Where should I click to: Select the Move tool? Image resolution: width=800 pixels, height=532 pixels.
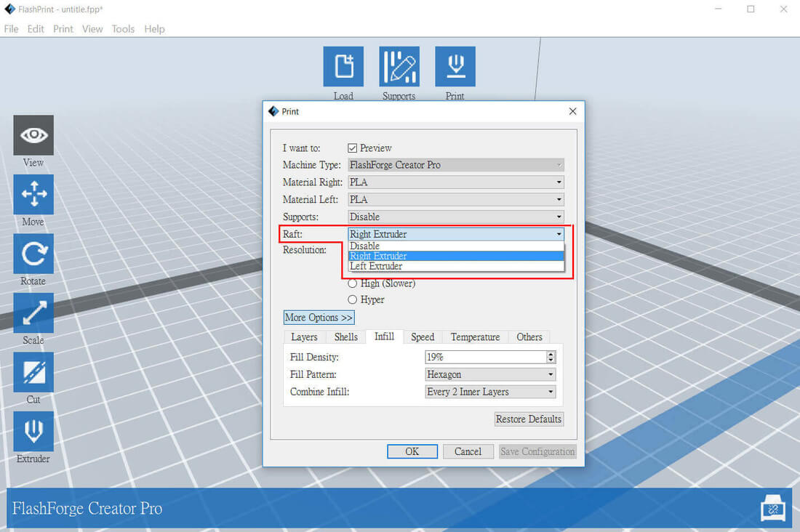[33, 194]
